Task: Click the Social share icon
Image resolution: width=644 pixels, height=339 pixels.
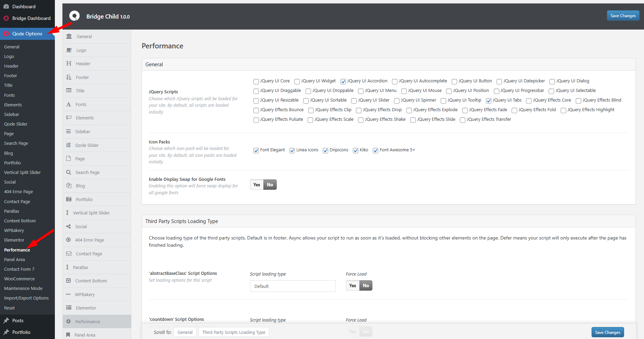Action: click(x=69, y=226)
